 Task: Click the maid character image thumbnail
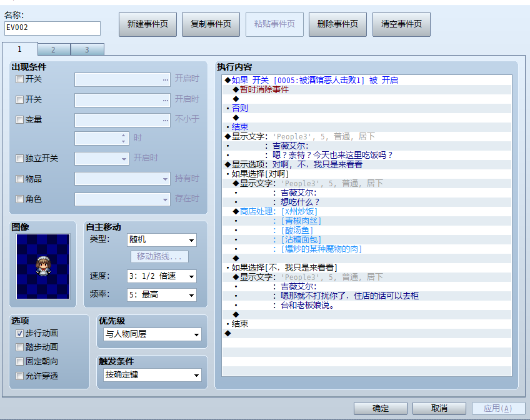pos(43,266)
